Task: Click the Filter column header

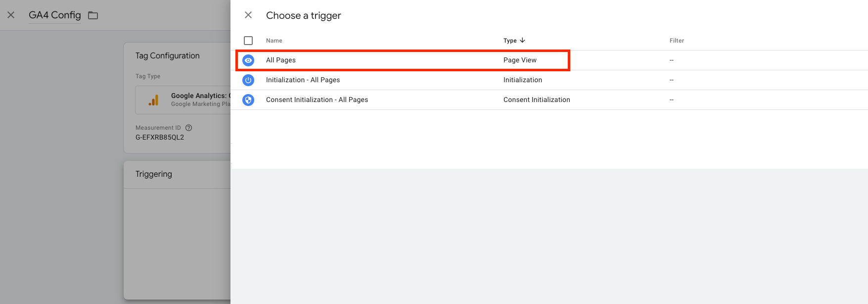Action: tap(677, 41)
